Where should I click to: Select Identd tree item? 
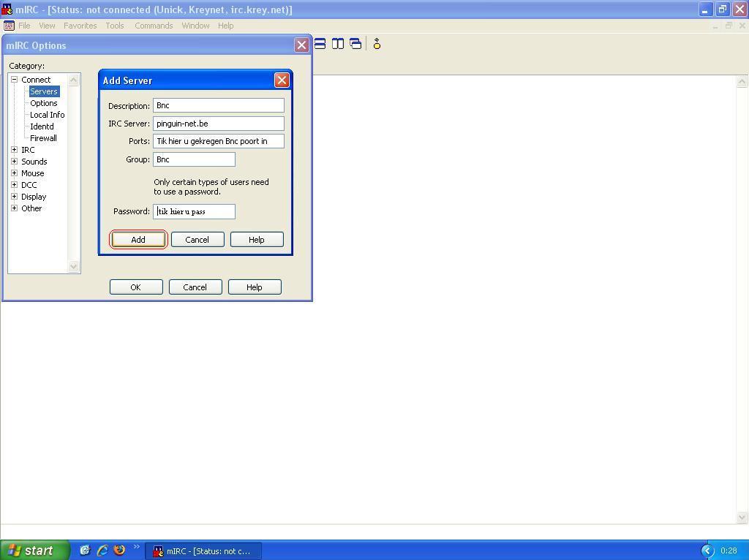(42, 126)
